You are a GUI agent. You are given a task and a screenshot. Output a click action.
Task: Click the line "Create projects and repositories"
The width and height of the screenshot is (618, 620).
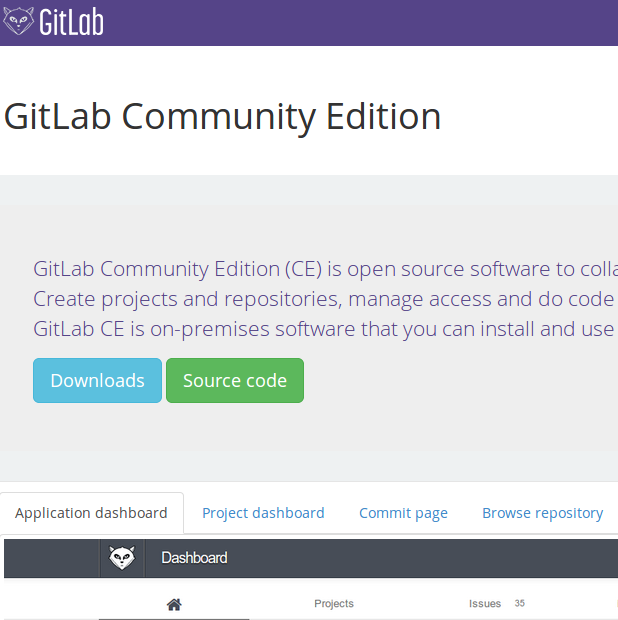(325, 299)
